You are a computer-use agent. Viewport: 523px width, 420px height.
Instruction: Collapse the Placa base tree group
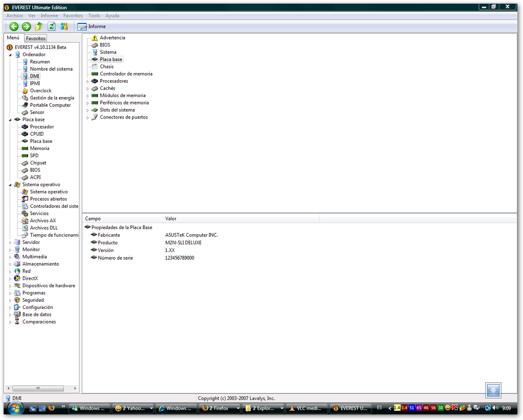pyautogui.click(x=10, y=119)
